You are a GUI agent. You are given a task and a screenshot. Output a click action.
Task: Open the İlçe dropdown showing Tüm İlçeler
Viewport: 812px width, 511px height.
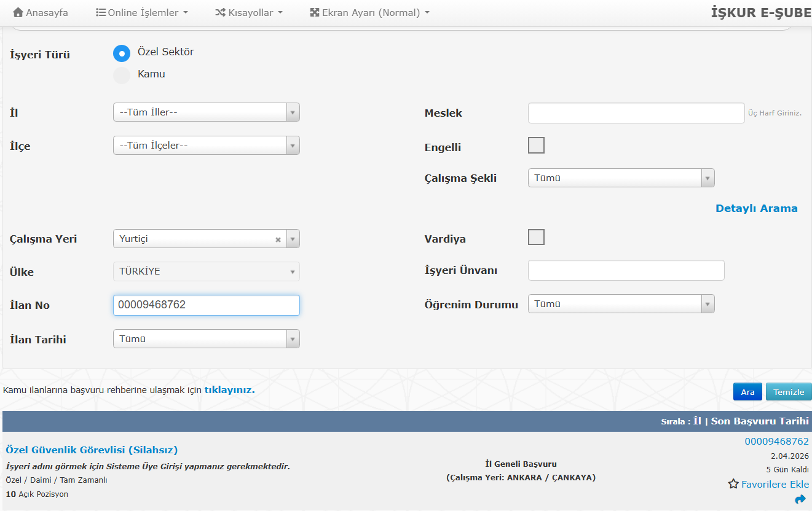click(207, 146)
